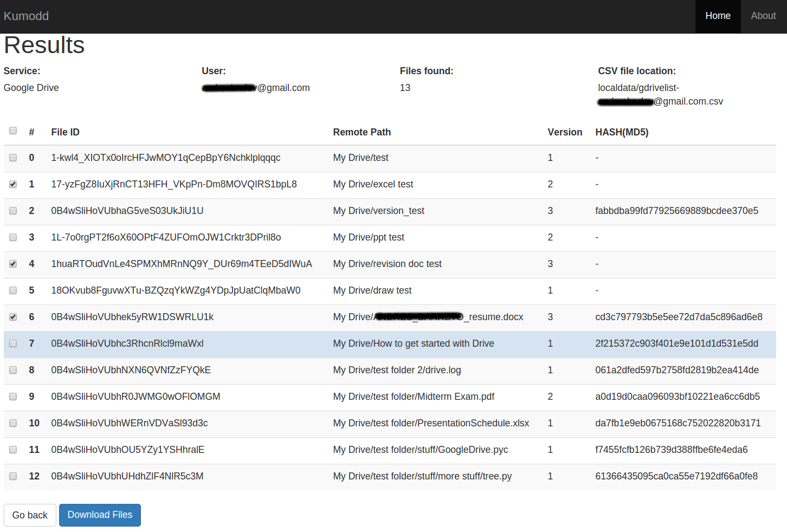787x532 pixels.
Task: Enable checkbox for draw test file
Action: click(x=13, y=290)
